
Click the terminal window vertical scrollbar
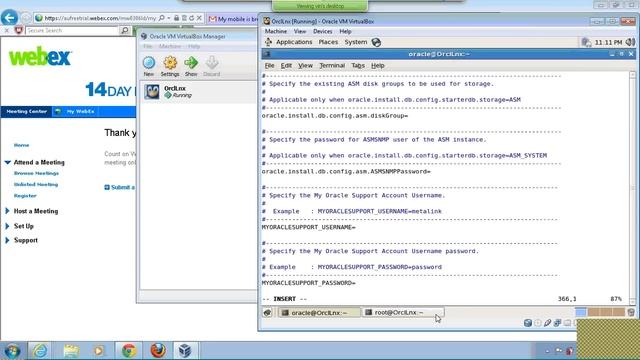(x=632, y=188)
